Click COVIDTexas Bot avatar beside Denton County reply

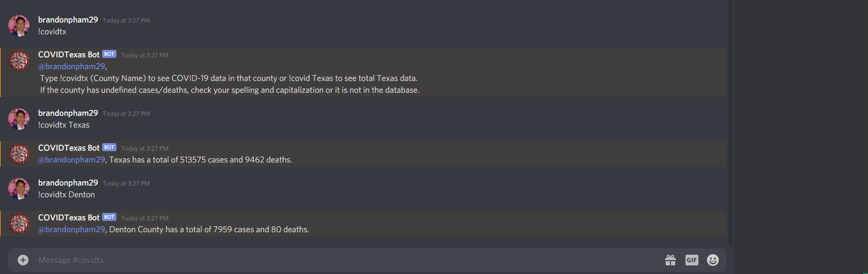19,224
